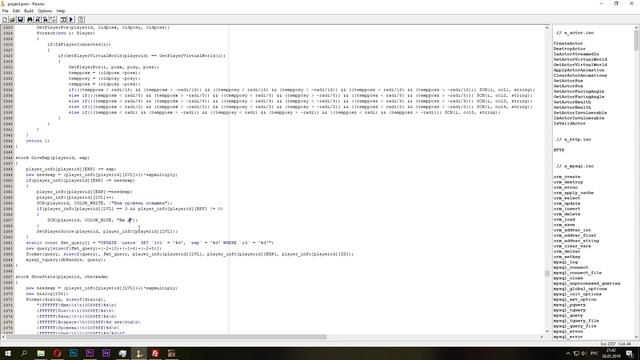The width and height of the screenshot is (640, 360).
Task: Compile the script with the Compile icon
Action: pos(63,19)
